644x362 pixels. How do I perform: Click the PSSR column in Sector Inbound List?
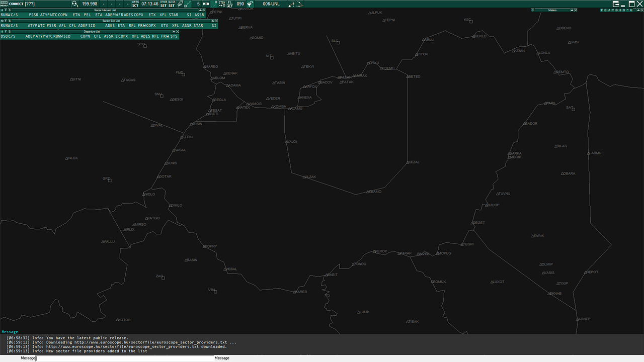pos(34,15)
